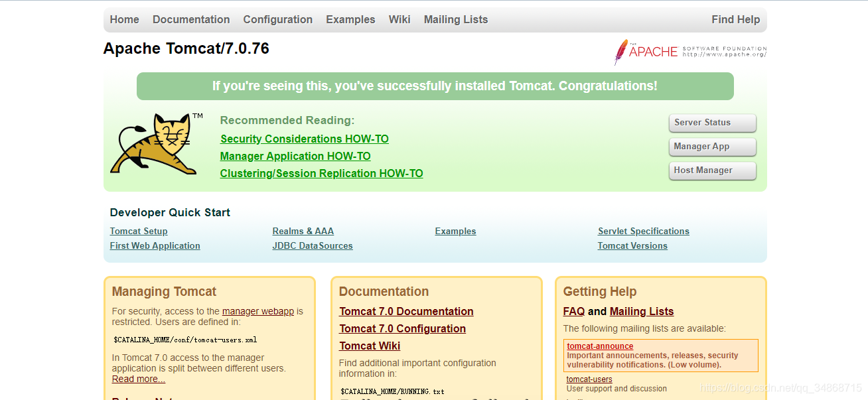
Task: Open Tomcat 7.0 Documentation link
Action: pyautogui.click(x=407, y=311)
